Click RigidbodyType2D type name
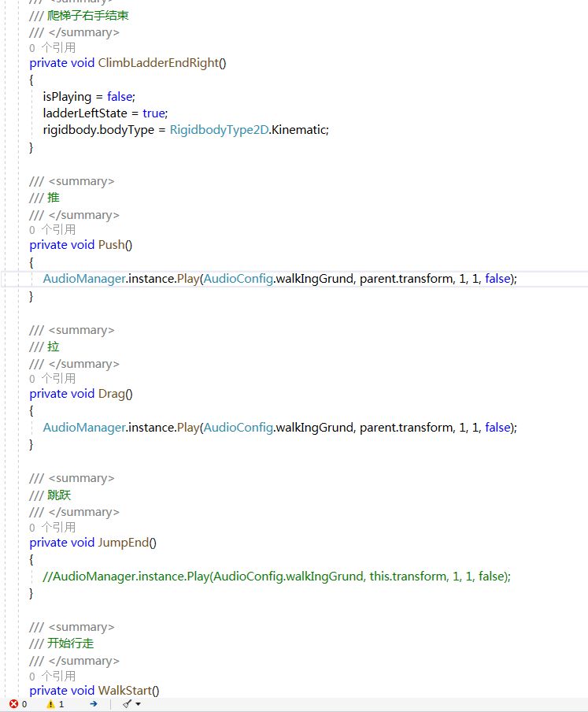588x712 pixels. click(219, 130)
